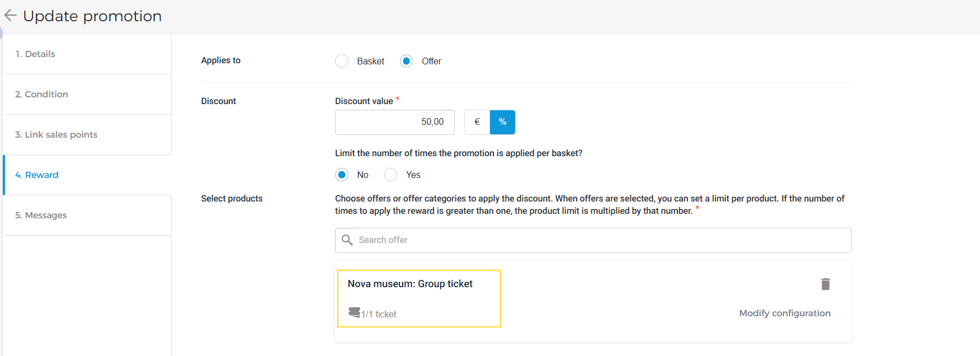The image size is (980, 356).
Task: Select the 4. Reward step
Action: (x=37, y=175)
